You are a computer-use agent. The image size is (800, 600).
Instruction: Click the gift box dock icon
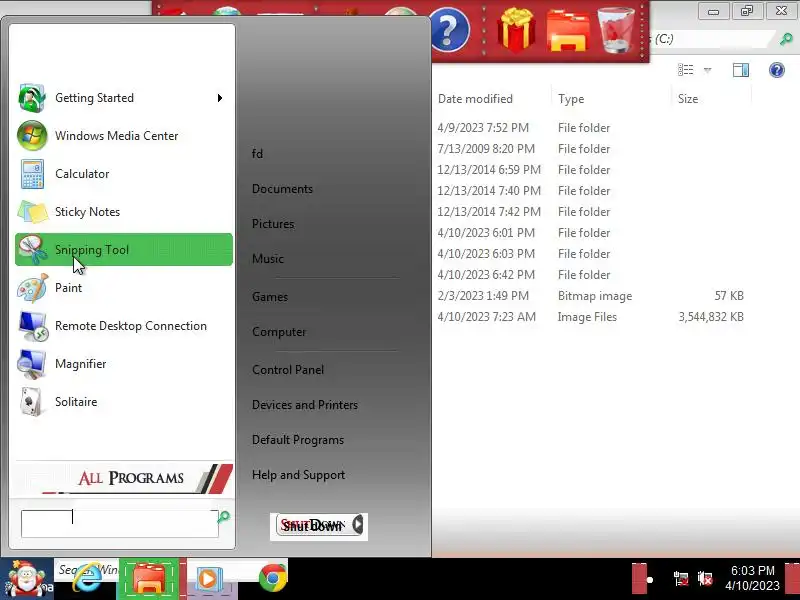(516, 31)
